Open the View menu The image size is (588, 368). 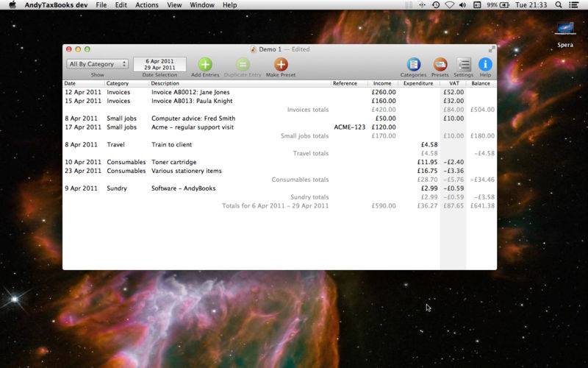coord(174,5)
